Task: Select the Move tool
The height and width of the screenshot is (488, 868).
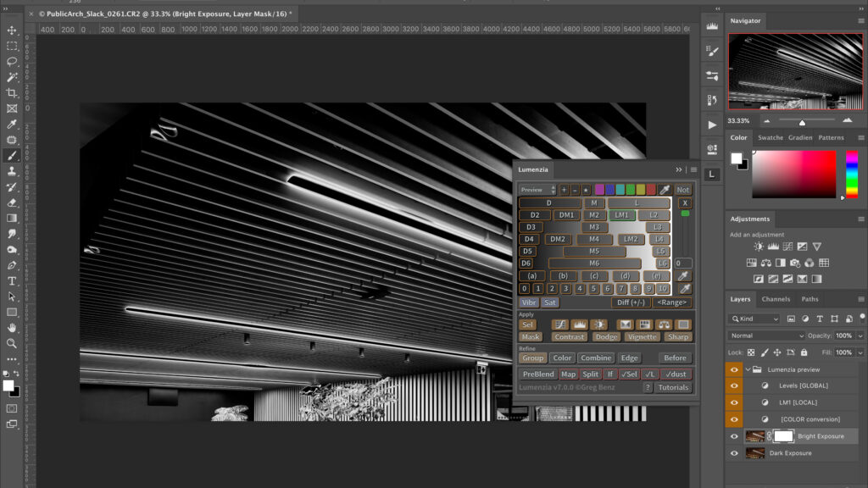Action: click(x=12, y=30)
